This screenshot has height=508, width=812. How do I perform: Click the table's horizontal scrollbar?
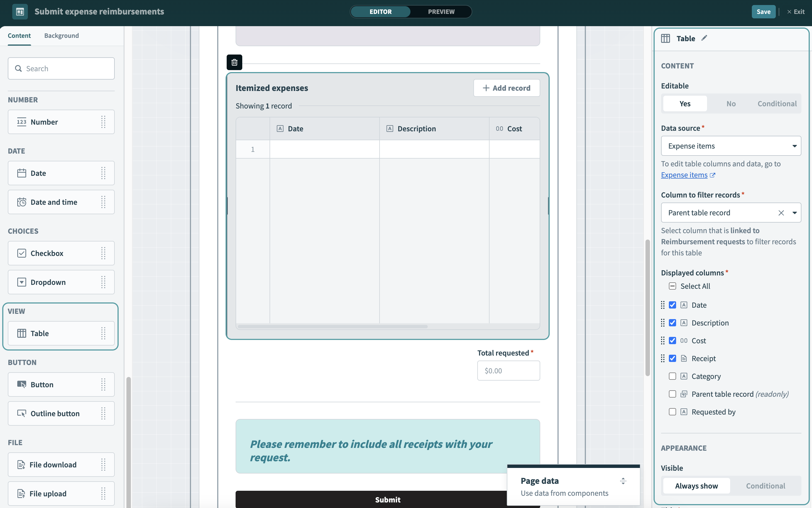pyautogui.click(x=332, y=326)
